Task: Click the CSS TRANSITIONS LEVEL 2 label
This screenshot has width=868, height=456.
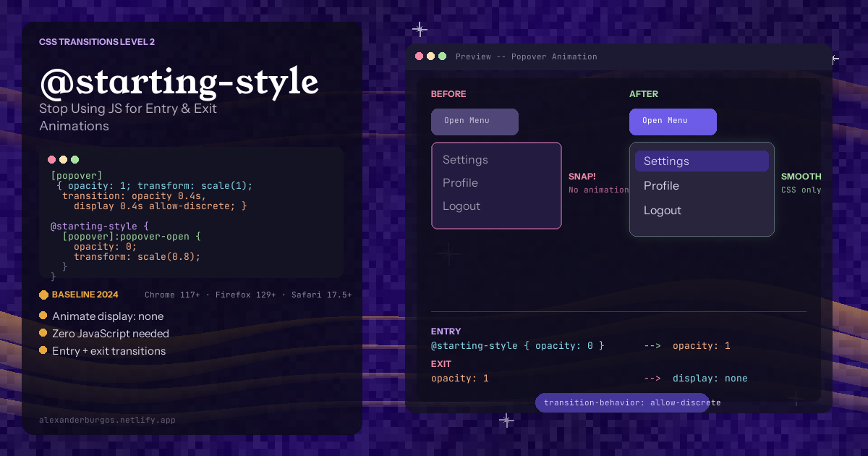Action: tap(97, 42)
